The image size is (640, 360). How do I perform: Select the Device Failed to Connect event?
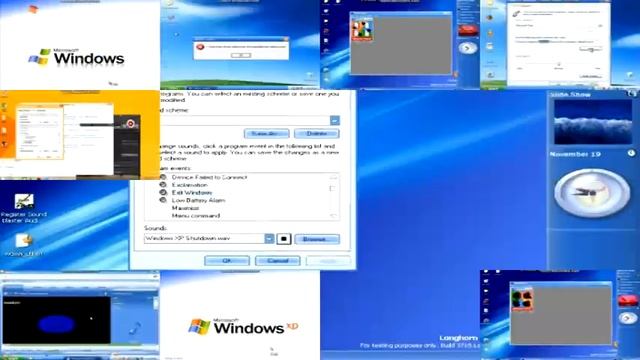(209, 177)
